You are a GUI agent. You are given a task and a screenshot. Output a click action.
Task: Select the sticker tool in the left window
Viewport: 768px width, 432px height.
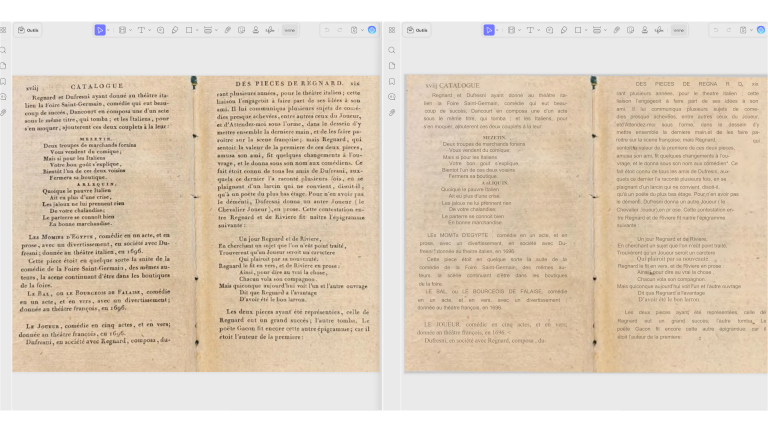[241, 30]
